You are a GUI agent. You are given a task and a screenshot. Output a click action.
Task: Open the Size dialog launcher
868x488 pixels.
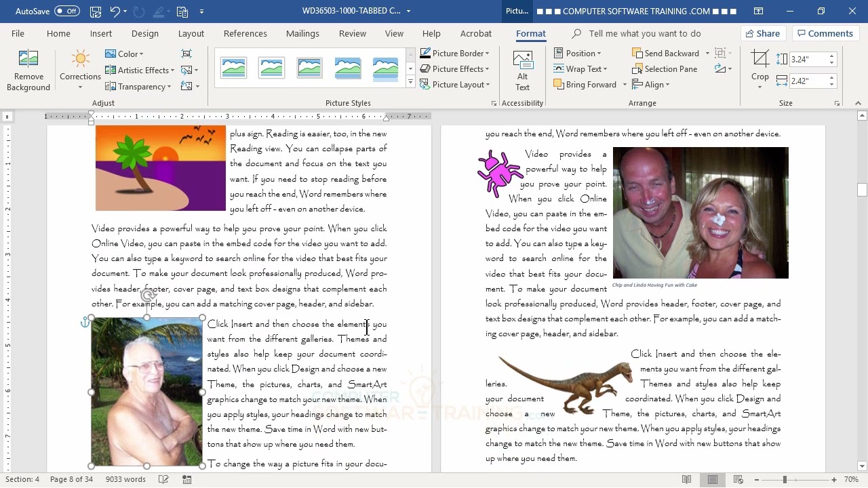[837, 104]
